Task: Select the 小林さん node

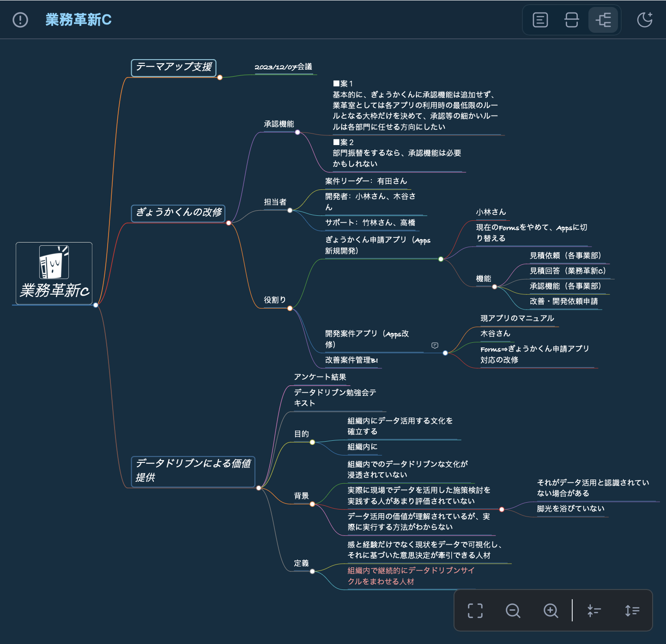Action: (x=491, y=212)
